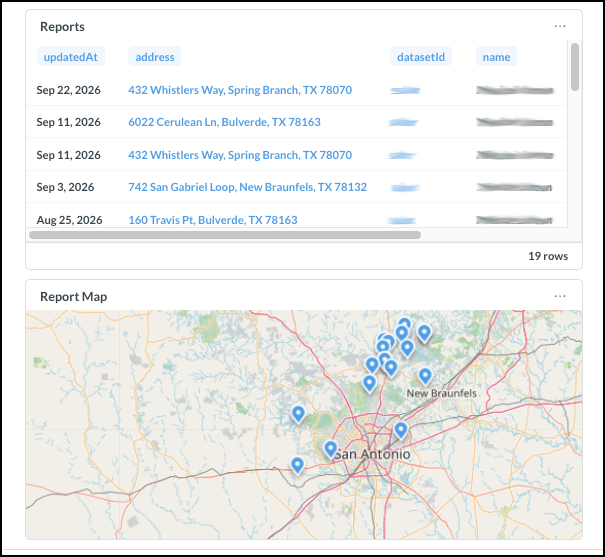Sort by the name column header
The height and width of the screenshot is (557, 605).
click(x=496, y=57)
